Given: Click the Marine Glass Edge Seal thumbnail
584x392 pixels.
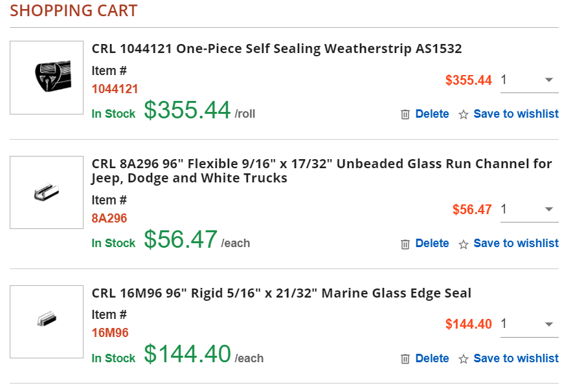Looking at the screenshot, I should tap(47, 321).
